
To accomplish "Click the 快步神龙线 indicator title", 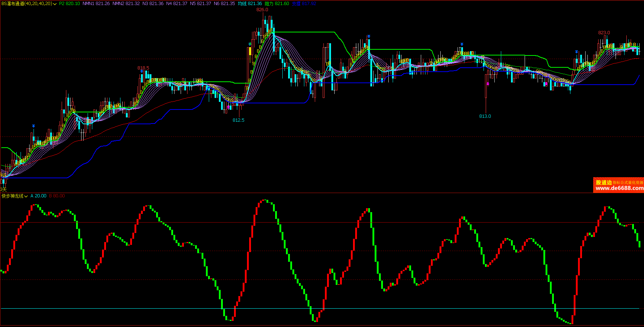I will click(12, 196).
